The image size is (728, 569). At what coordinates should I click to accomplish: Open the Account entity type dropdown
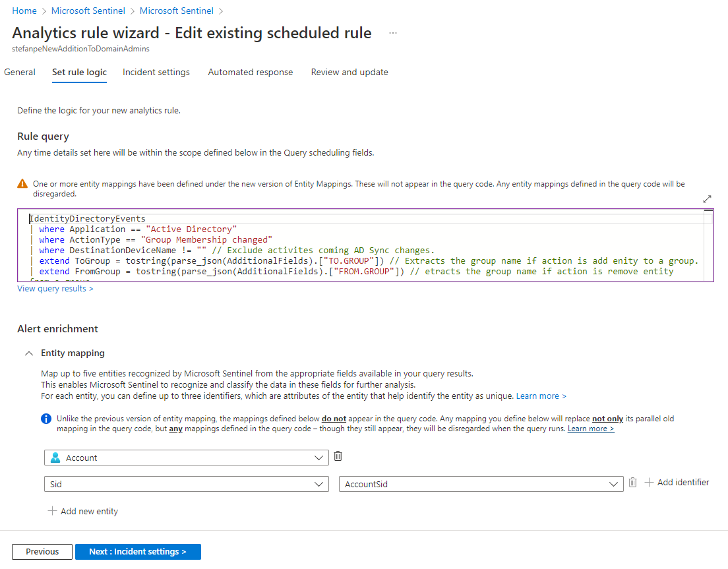186,458
